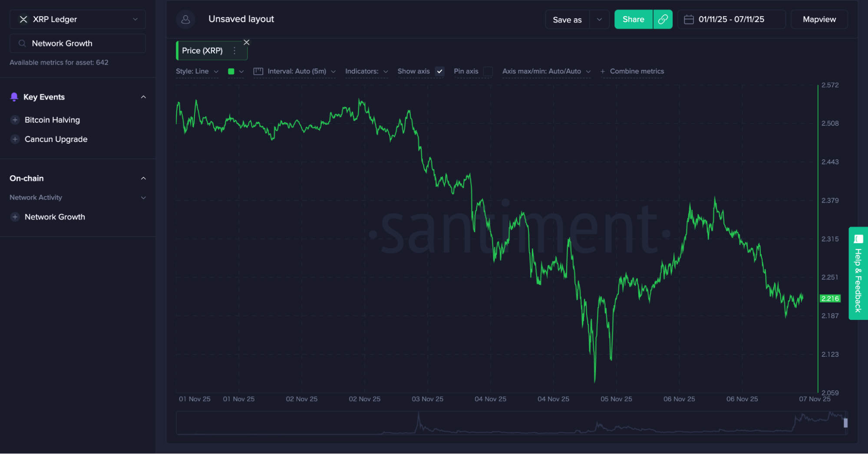
Task: Switch to Mapview
Action: point(819,19)
